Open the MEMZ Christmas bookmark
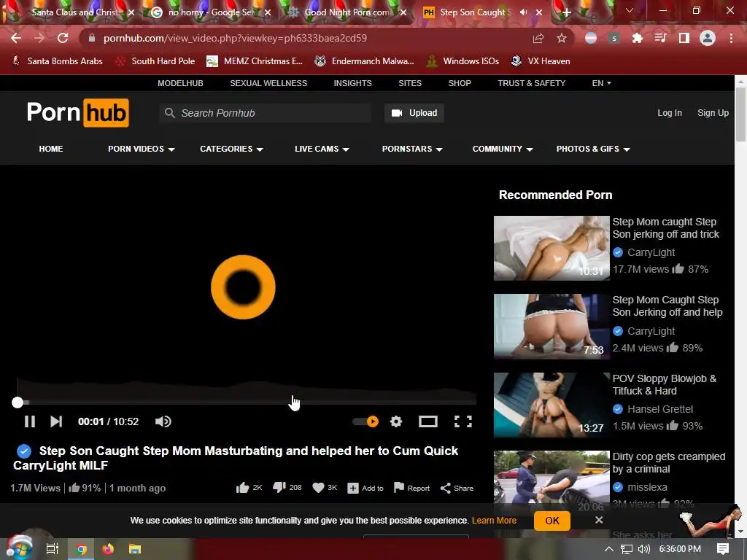This screenshot has height=560, width=747. (x=255, y=61)
